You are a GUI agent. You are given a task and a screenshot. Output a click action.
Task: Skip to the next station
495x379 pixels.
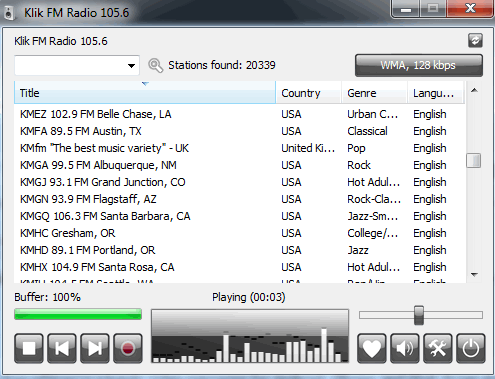coord(95,348)
